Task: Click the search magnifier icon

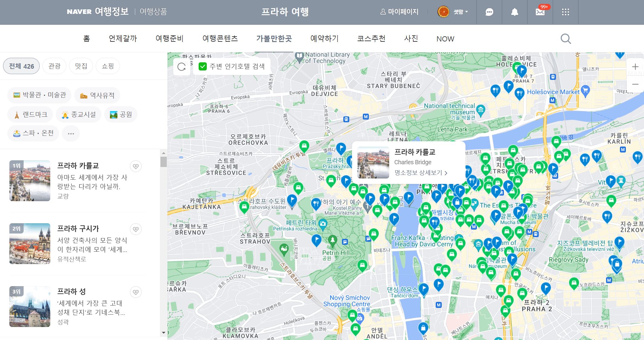Action: click(565, 39)
